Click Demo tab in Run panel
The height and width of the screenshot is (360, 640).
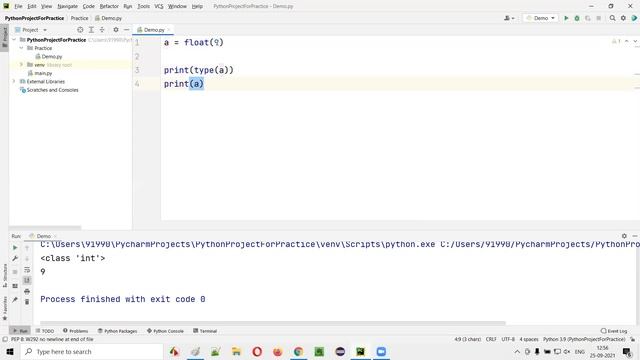click(x=43, y=236)
